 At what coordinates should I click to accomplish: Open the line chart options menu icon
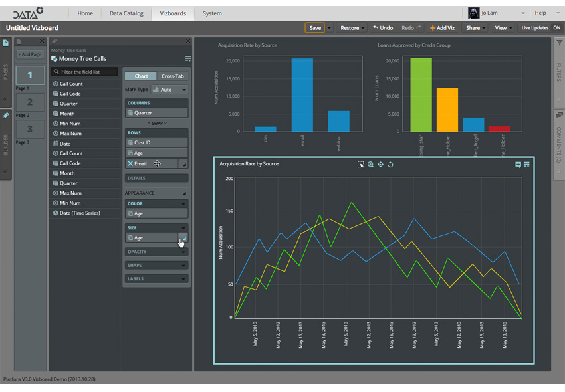point(526,164)
